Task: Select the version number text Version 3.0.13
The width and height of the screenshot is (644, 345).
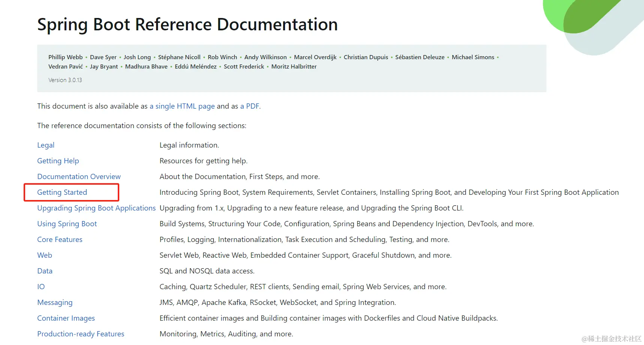Action: point(65,80)
